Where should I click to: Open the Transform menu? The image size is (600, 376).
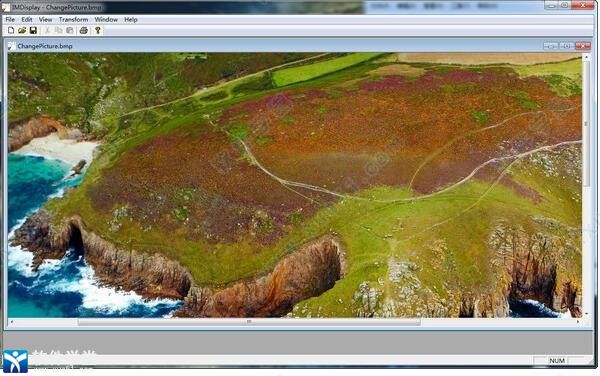73,19
